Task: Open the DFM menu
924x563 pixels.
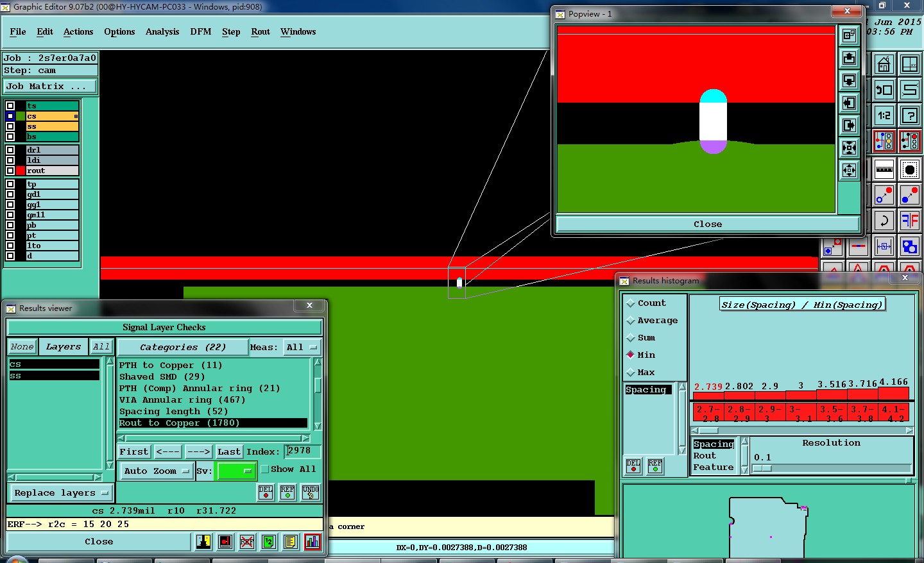Action: (201, 32)
